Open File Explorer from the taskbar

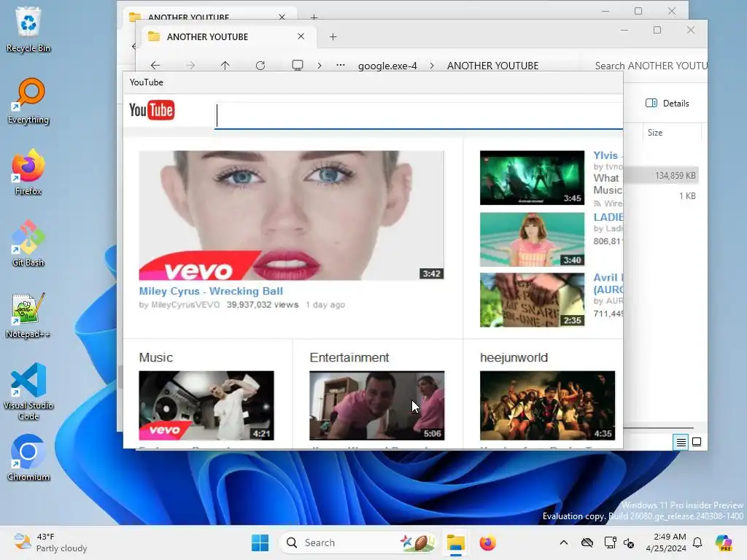tap(455, 542)
